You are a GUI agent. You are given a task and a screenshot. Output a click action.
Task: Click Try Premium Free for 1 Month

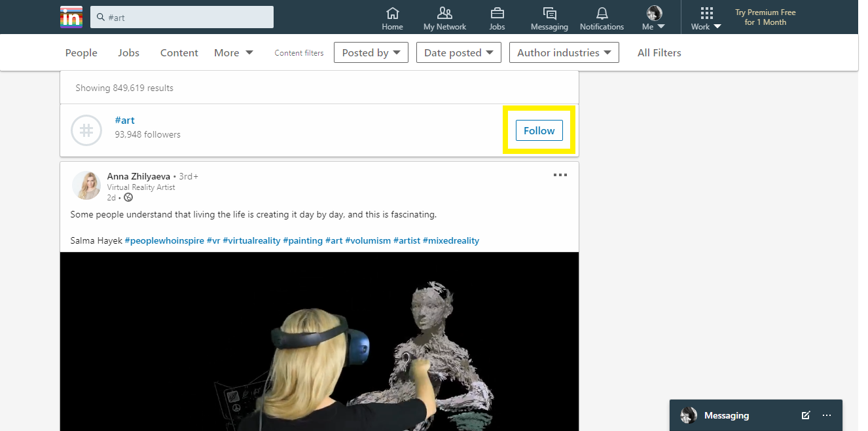click(765, 17)
